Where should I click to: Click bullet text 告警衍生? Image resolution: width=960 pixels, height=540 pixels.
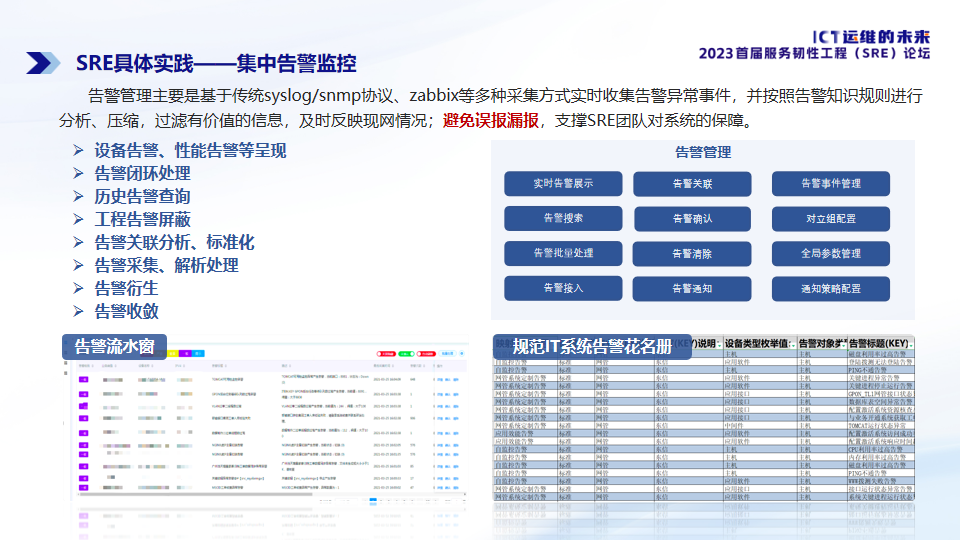pos(126,288)
